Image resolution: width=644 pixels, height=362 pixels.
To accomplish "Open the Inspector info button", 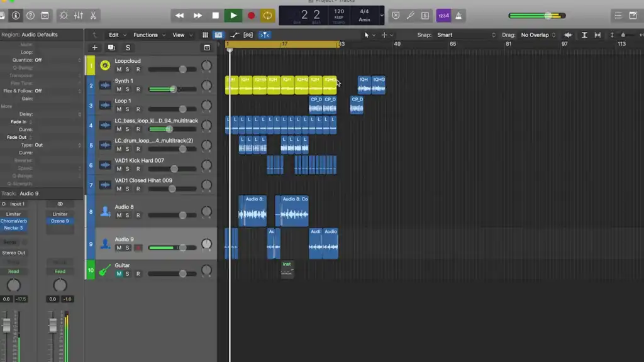I will [x=16, y=16].
